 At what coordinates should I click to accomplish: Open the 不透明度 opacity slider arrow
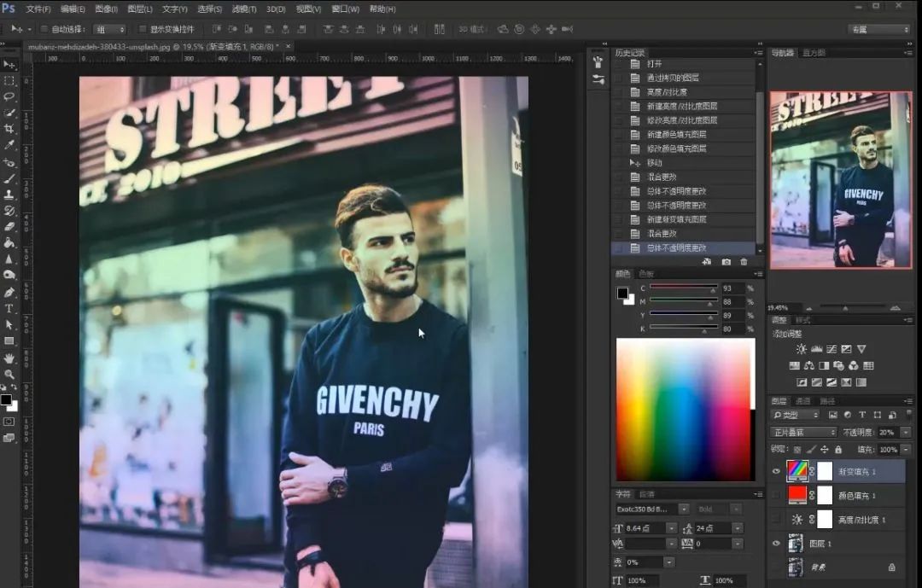906,432
